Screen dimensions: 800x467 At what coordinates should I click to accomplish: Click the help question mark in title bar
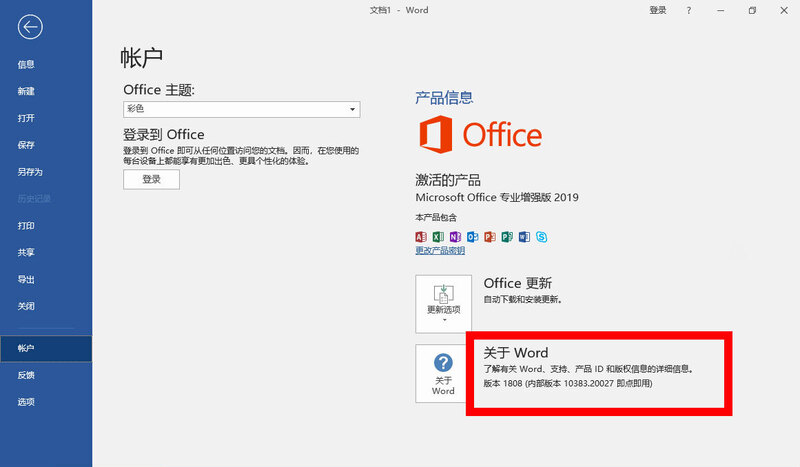(x=689, y=10)
